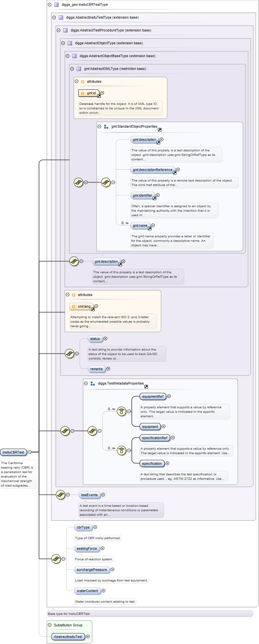This screenshot has height=644, width=259.
Task: Expand the gml:id attribute plus button
Action: pos(102,93)
